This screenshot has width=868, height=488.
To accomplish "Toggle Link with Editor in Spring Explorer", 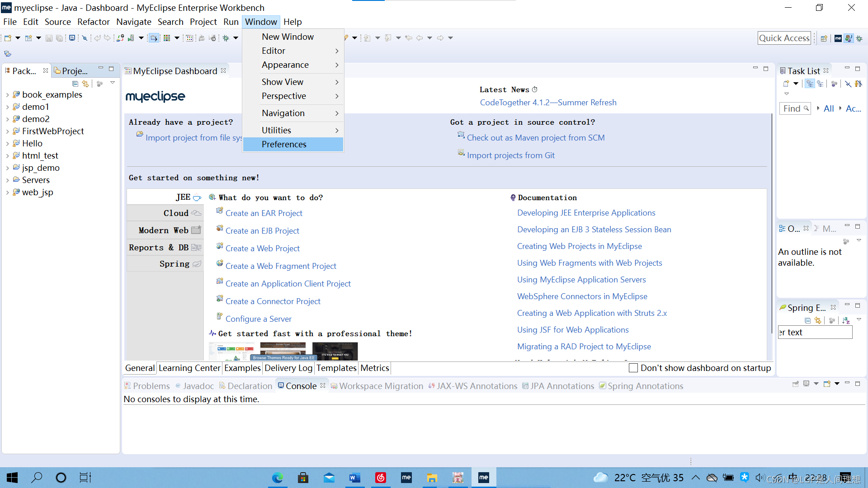I will click(x=817, y=320).
